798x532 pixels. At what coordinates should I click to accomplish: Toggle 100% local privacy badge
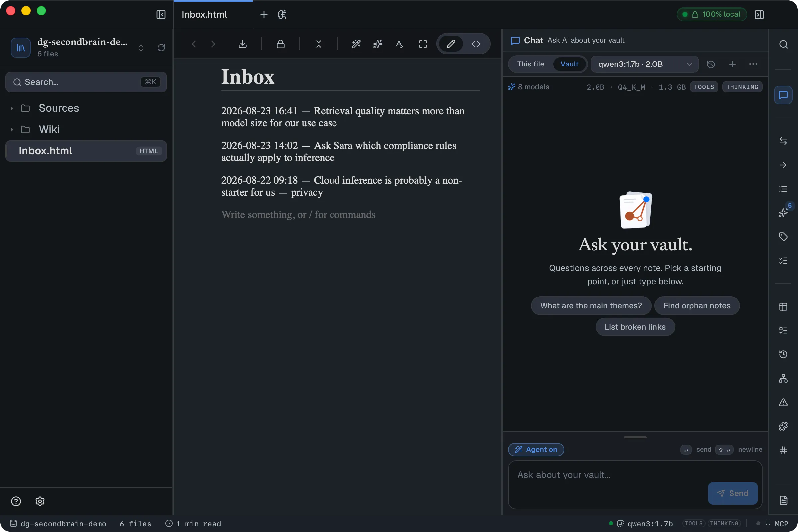click(x=712, y=14)
